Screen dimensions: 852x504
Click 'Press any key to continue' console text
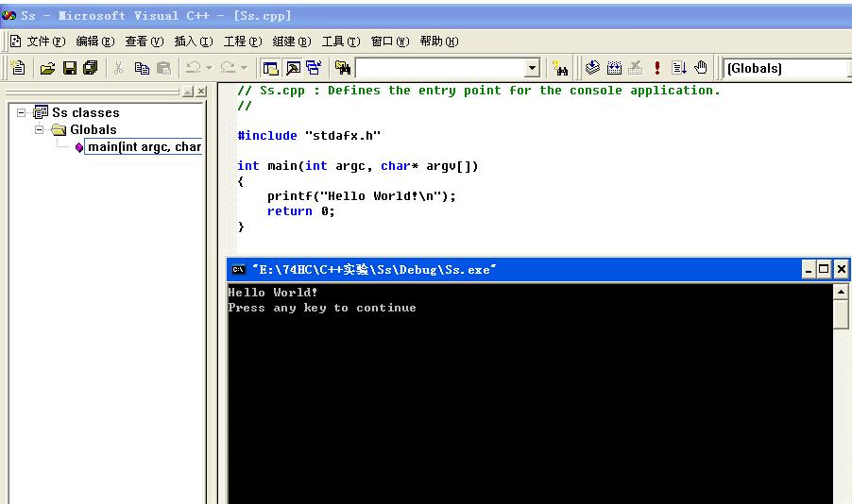[322, 308]
